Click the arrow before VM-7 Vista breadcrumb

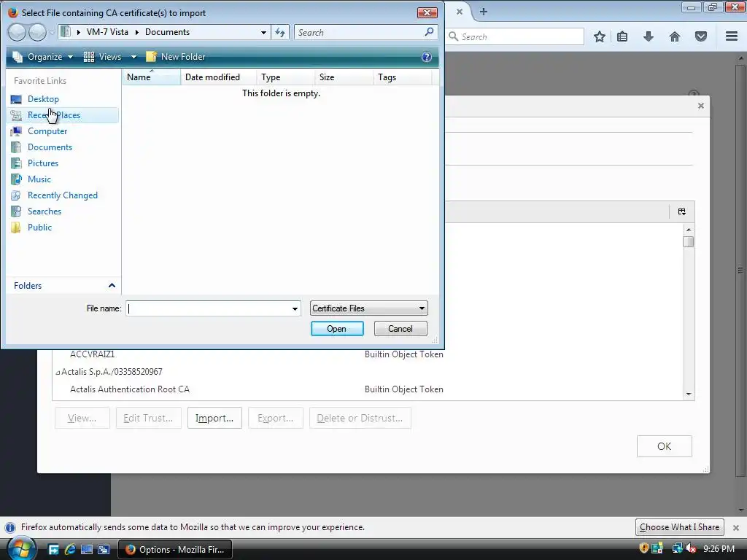tap(79, 32)
